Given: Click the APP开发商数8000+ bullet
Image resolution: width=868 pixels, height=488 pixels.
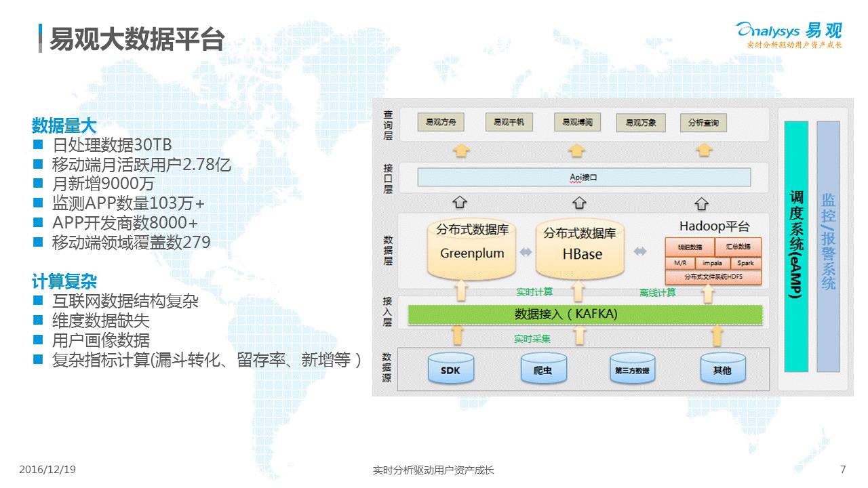Looking at the screenshot, I should 125,223.
